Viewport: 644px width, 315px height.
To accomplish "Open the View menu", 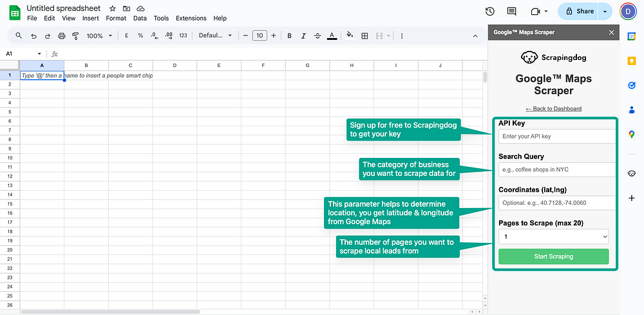I will click(69, 18).
